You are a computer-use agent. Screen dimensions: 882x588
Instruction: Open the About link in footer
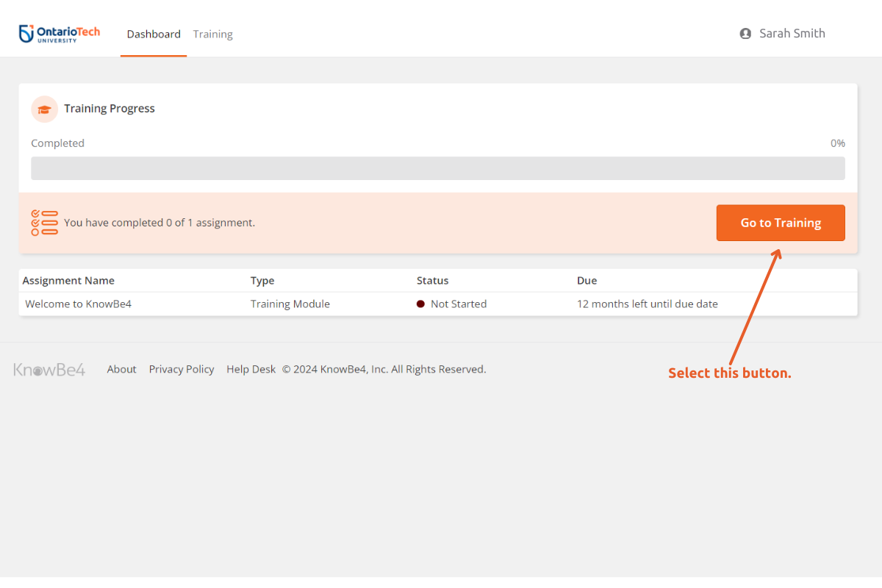121,370
